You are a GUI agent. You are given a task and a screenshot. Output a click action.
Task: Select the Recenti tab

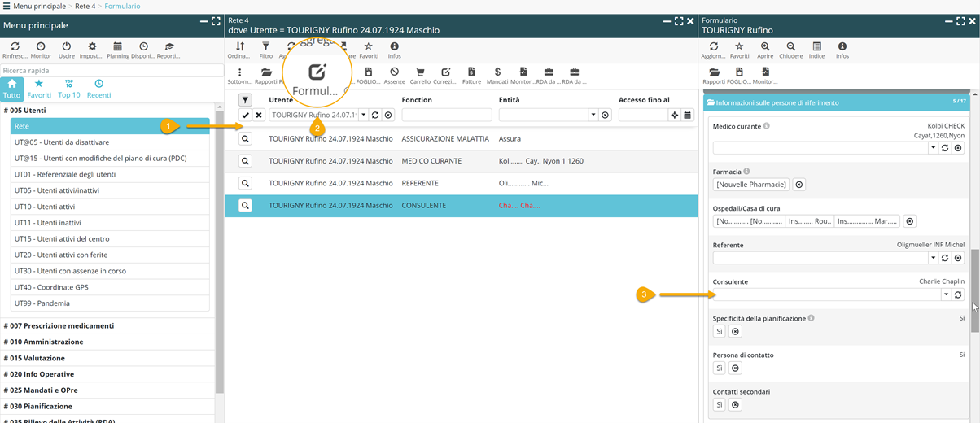pos(98,88)
